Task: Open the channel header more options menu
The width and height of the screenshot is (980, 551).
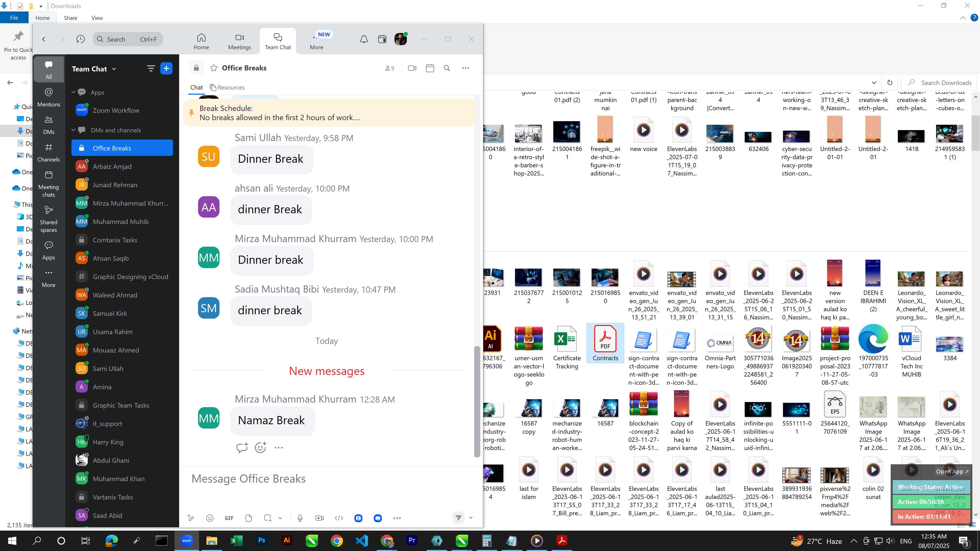Action: tap(466, 68)
